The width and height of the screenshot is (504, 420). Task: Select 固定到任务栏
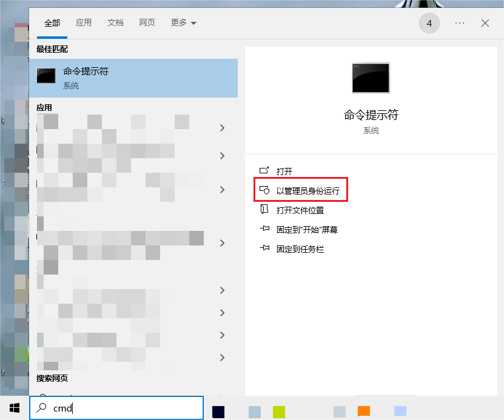click(300, 249)
